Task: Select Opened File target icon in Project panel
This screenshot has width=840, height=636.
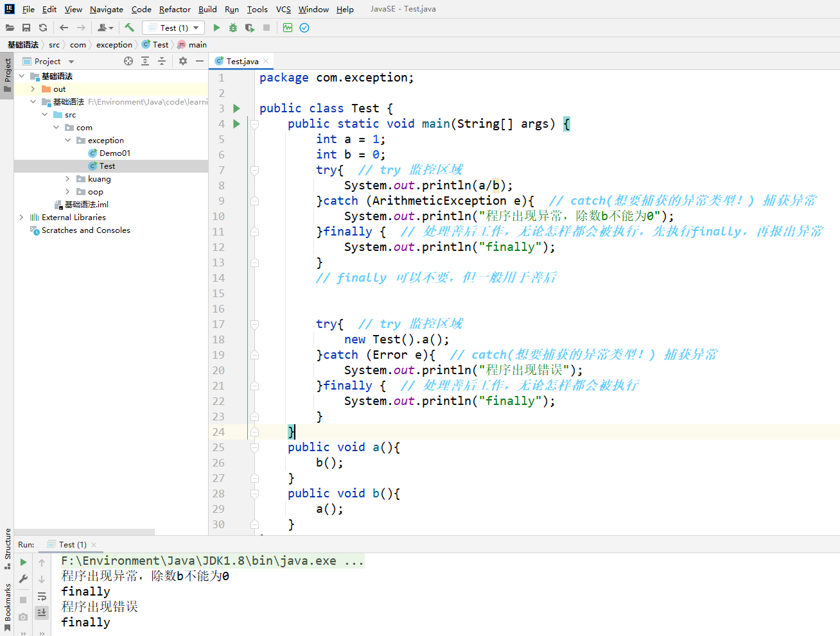Action: click(128, 61)
